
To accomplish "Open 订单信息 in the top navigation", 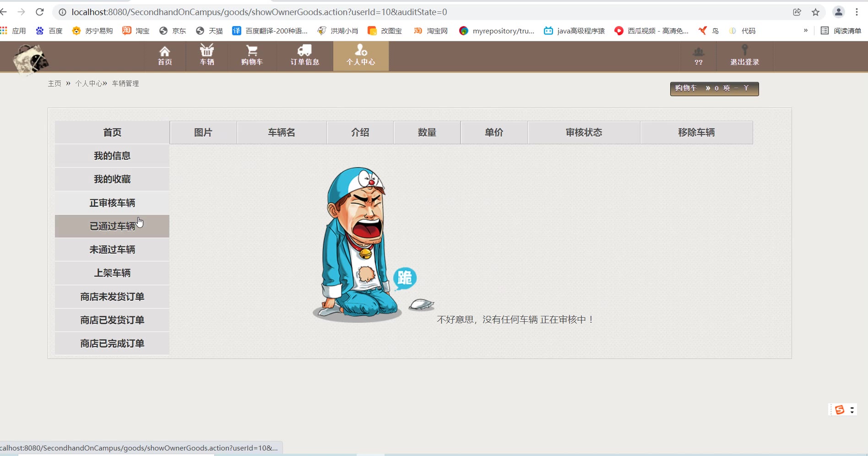I will coord(305,56).
